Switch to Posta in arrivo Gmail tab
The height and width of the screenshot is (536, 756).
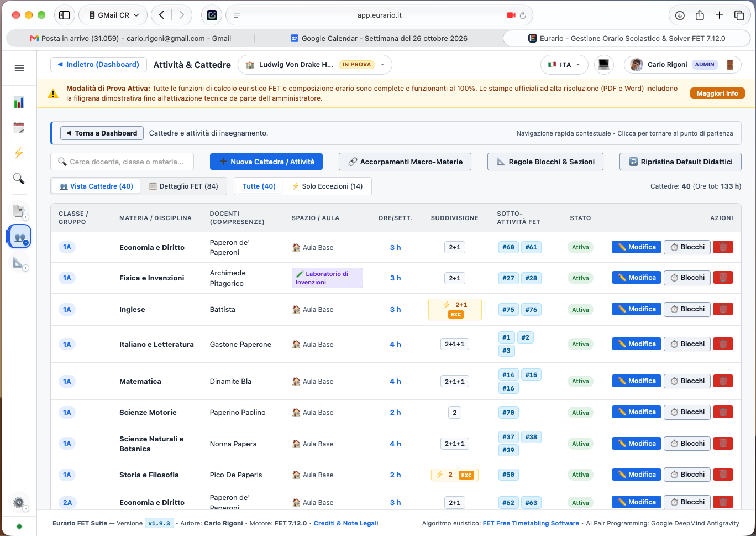(130, 38)
